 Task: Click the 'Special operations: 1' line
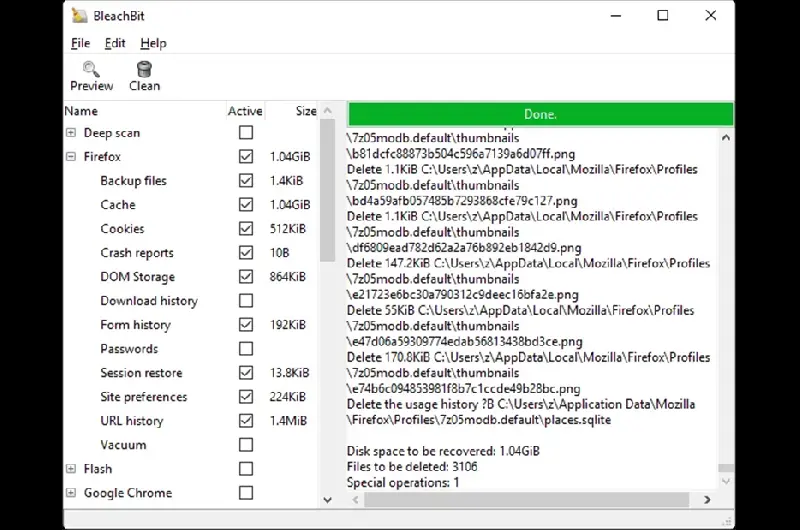(x=403, y=483)
